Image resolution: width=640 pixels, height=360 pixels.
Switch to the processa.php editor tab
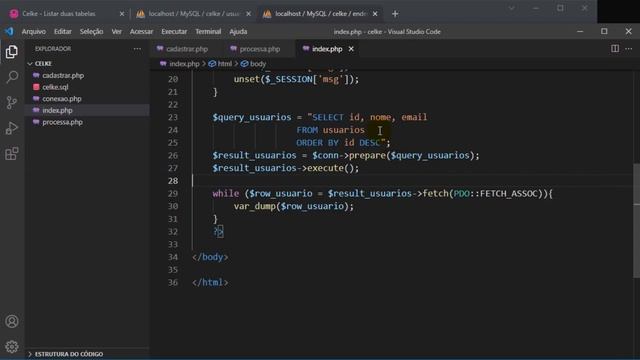click(260, 49)
